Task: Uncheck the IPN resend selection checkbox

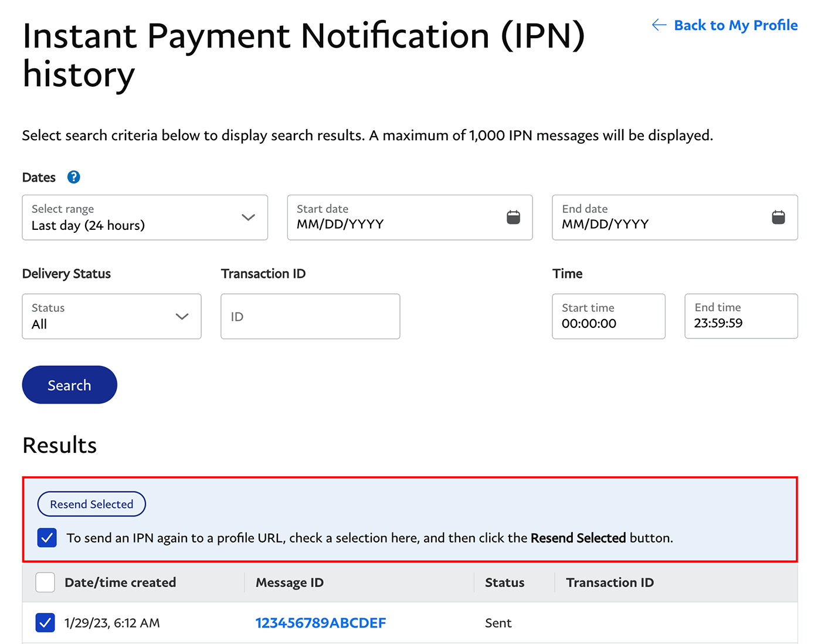Action: (x=47, y=537)
